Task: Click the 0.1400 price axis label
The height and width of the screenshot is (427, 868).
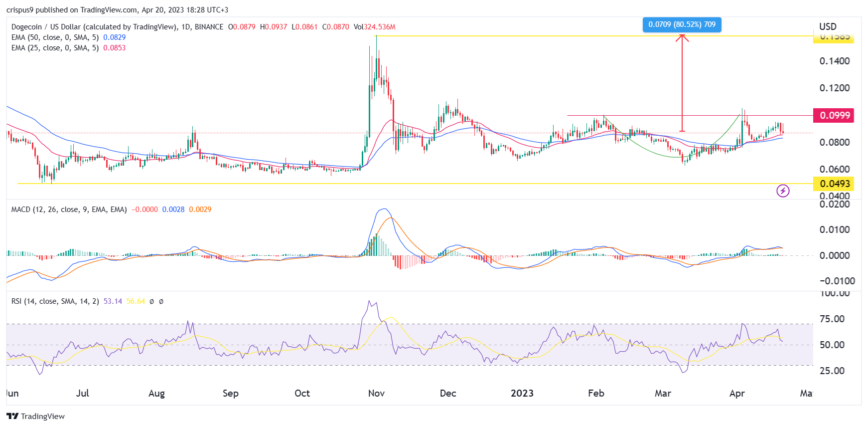Action: click(835, 61)
